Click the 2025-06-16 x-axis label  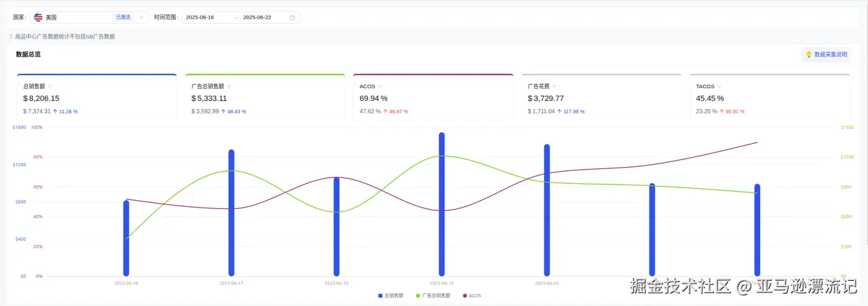[x=126, y=283]
